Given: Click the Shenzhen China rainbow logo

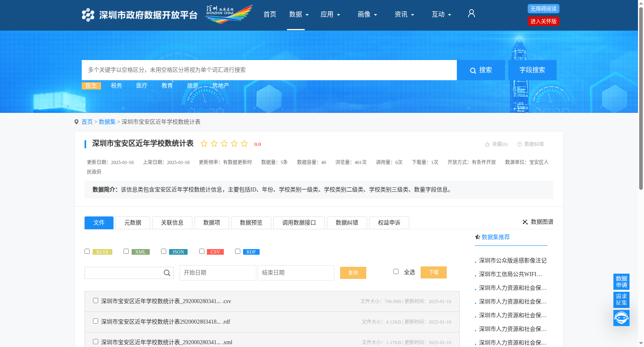Looking at the screenshot, I should coord(229,14).
